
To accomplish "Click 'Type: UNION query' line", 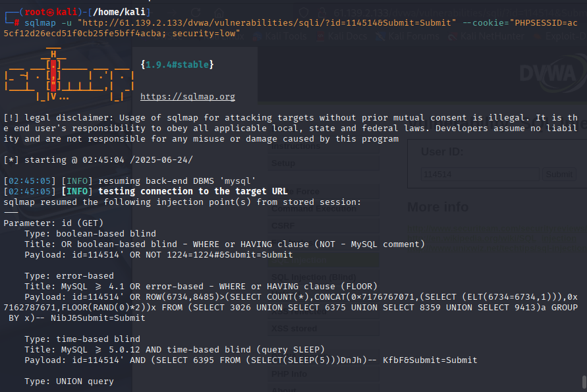I will click(x=69, y=381).
